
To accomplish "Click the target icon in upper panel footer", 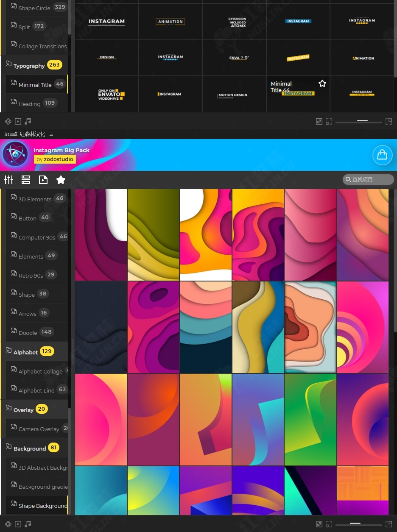I will click(8, 121).
